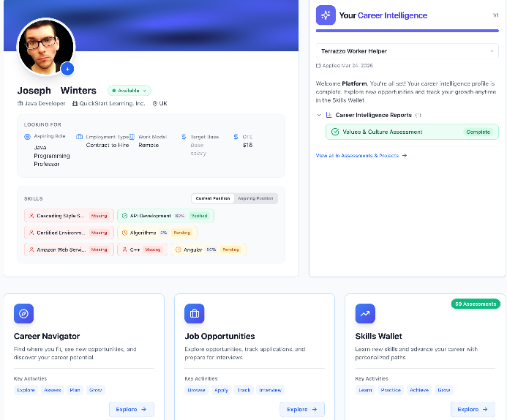Collapse the Career Intelligence Reports section
507x420 pixels.
click(x=319, y=115)
